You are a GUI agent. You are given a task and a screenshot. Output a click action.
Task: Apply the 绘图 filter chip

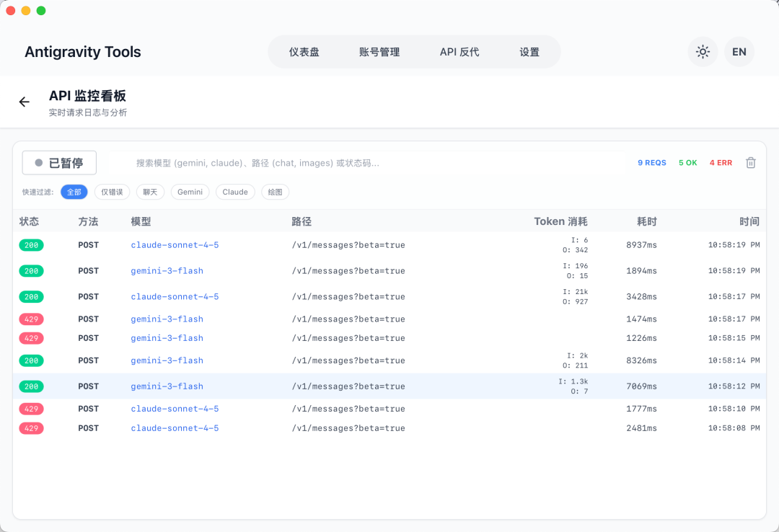[x=275, y=192]
